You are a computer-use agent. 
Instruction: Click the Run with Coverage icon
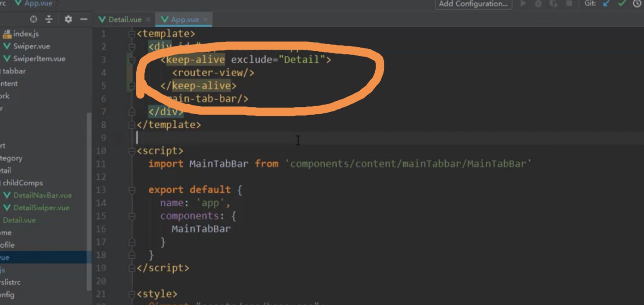coord(553,4)
